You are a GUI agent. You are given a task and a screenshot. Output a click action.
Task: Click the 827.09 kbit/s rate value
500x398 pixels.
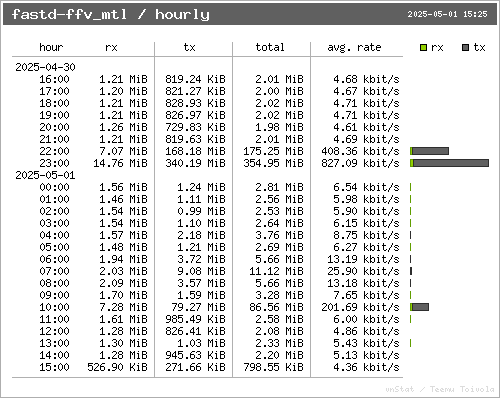360,163
